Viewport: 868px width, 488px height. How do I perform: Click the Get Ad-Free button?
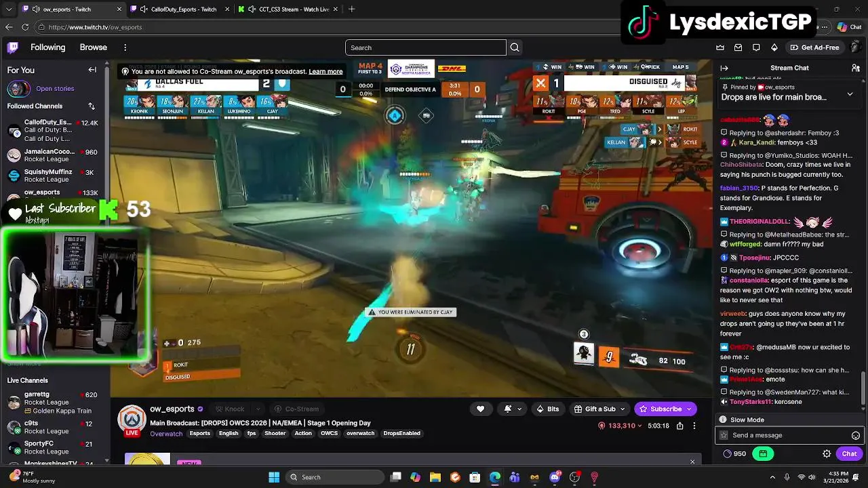815,47
